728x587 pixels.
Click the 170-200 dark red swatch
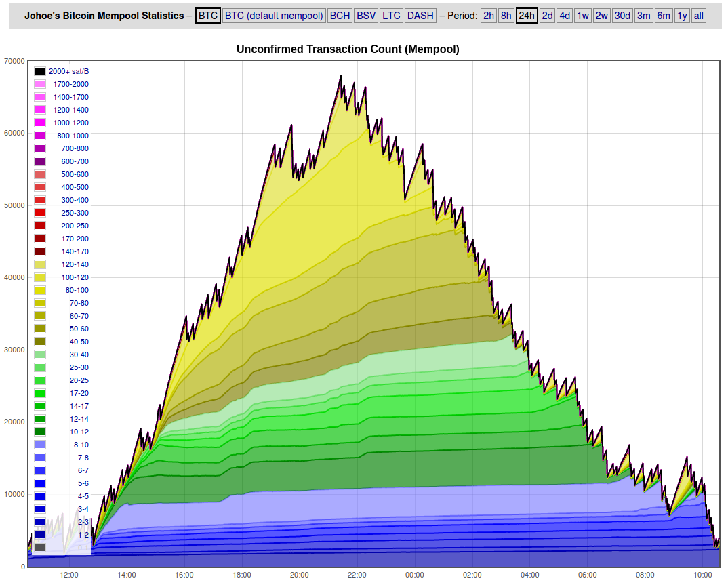[x=40, y=239]
